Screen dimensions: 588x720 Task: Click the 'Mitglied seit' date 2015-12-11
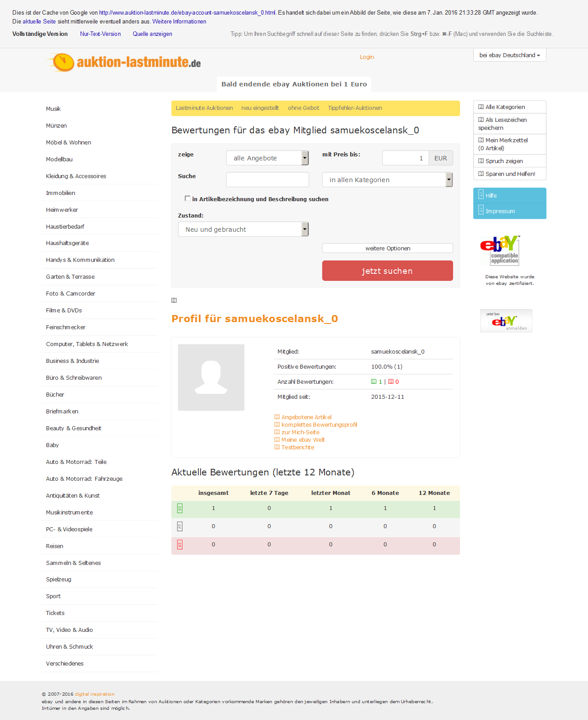[387, 397]
